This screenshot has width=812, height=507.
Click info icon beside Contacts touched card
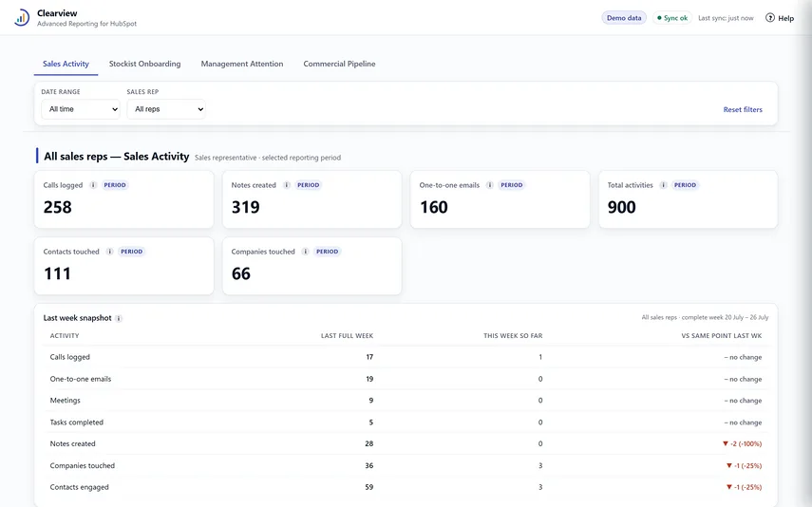click(109, 252)
